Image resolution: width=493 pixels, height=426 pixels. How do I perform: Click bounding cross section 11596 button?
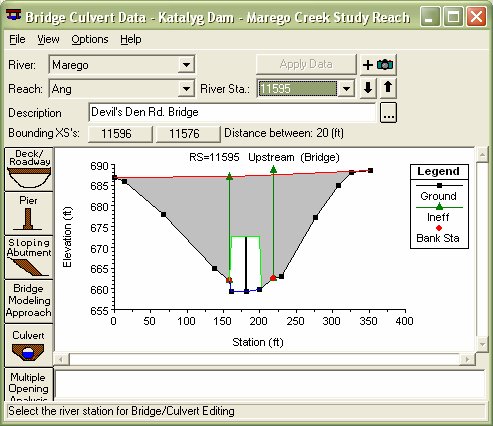(x=120, y=134)
